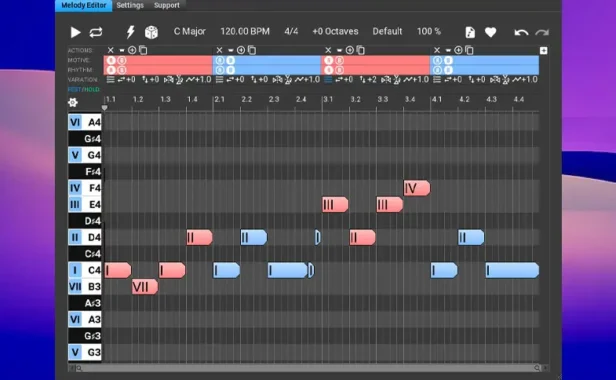Adjust the +2 transpose value on bar 3
Image resolution: width=616 pixels, height=380 pixels.
pyautogui.click(x=368, y=80)
